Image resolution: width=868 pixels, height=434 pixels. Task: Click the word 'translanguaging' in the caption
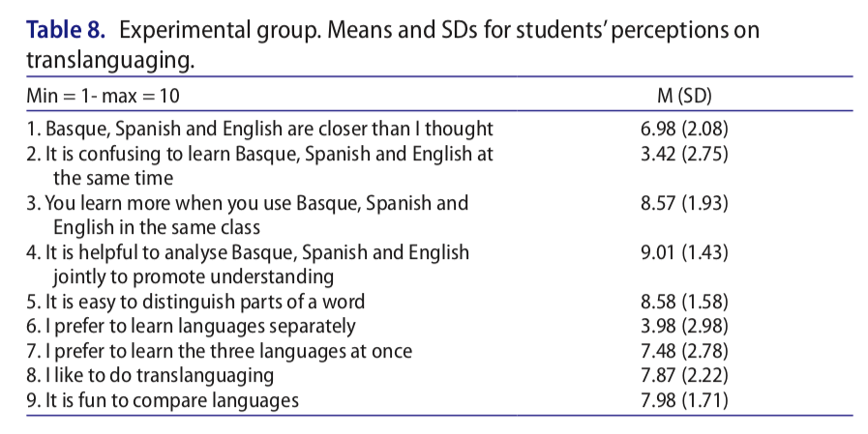105,61
